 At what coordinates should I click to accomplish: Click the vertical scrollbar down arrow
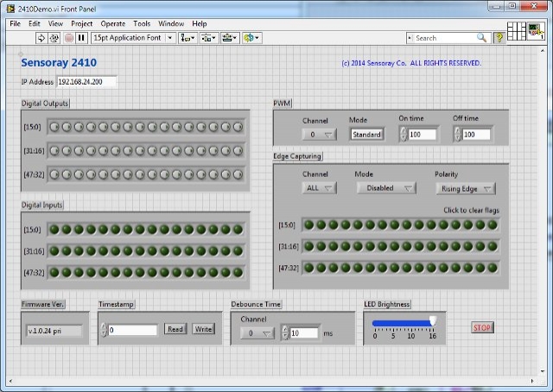(x=543, y=371)
